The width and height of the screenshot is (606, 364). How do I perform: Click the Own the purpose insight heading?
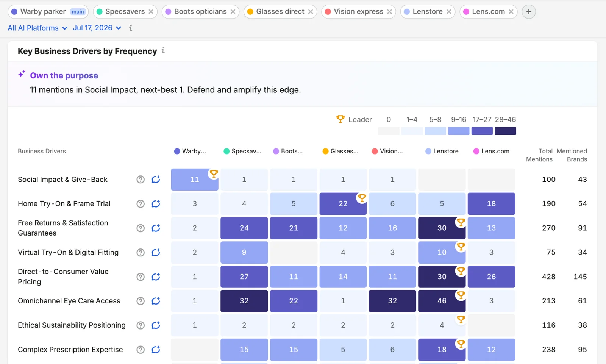[x=64, y=76]
